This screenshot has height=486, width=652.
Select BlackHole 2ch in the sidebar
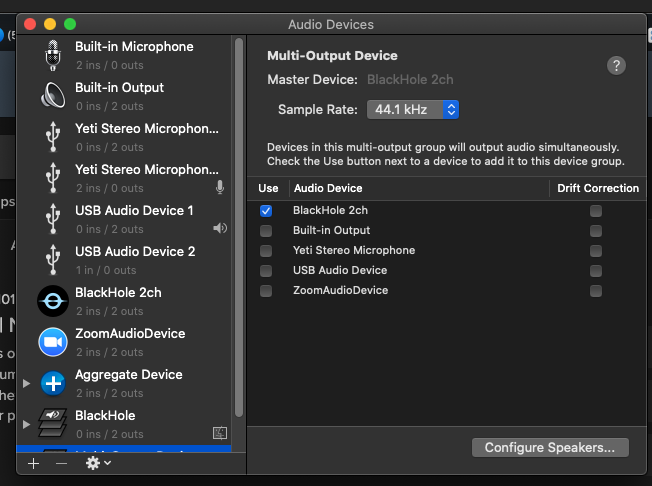(124, 301)
